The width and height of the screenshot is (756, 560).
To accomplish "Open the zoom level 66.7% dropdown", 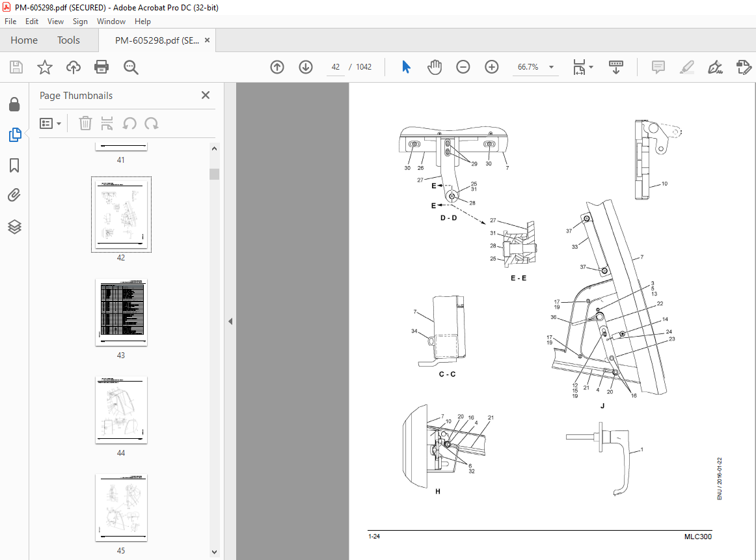I will tap(535, 67).
